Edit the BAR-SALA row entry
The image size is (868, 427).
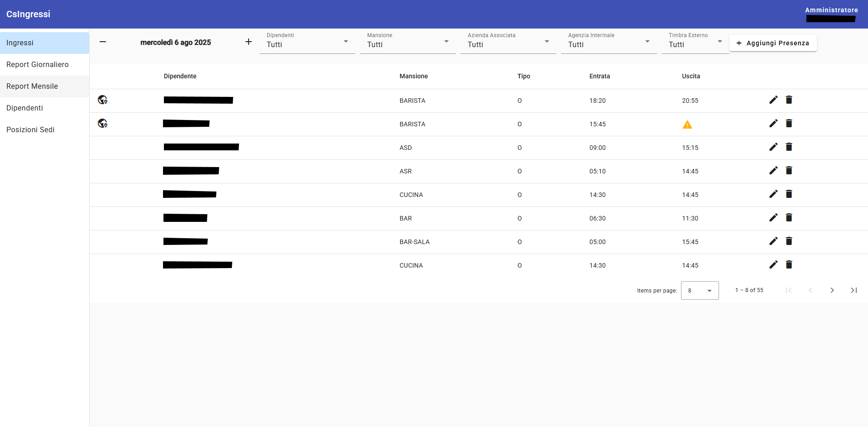[x=773, y=241]
